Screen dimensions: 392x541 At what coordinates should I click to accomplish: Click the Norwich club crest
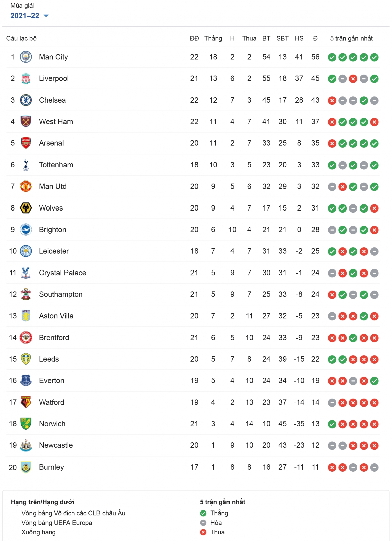[26, 424]
